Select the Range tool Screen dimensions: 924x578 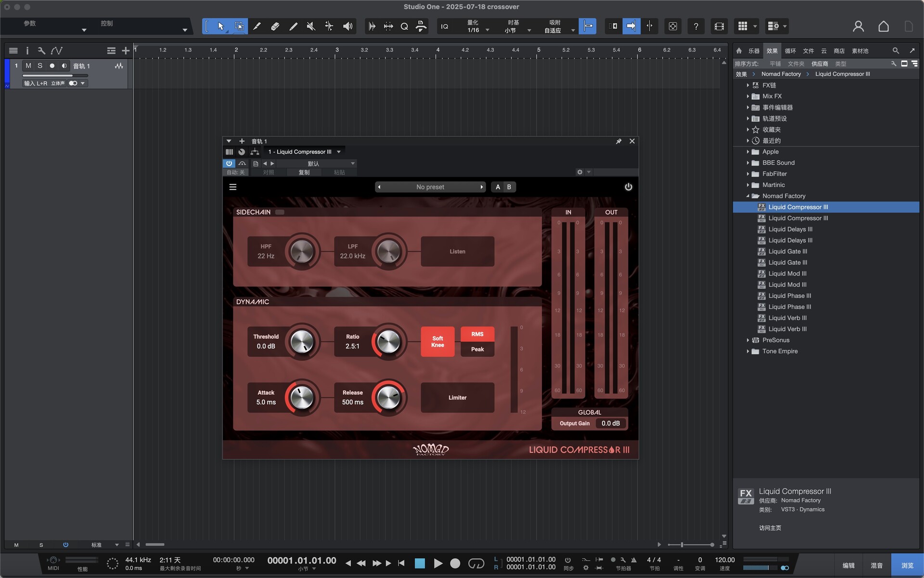pyautogui.click(x=239, y=26)
